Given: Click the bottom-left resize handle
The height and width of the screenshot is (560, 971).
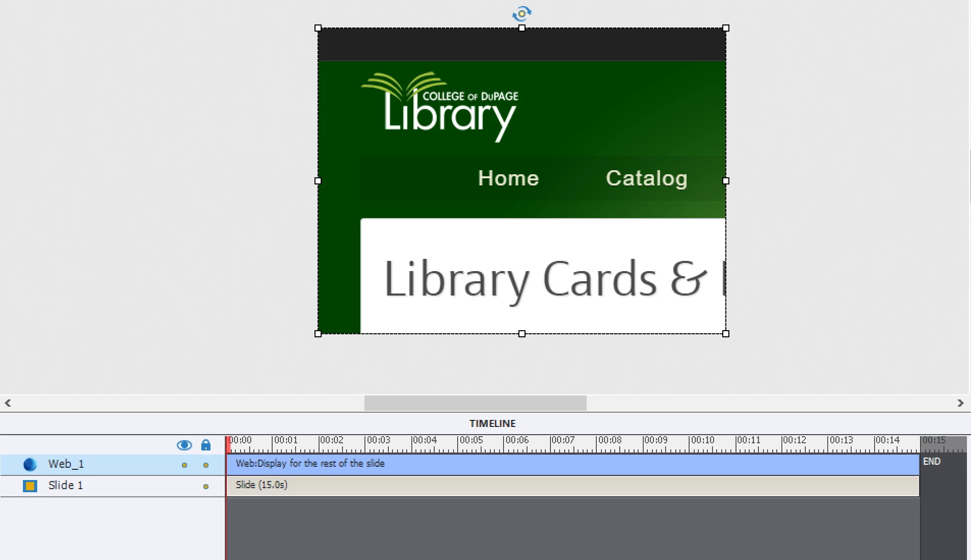Looking at the screenshot, I should pyautogui.click(x=318, y=334).
